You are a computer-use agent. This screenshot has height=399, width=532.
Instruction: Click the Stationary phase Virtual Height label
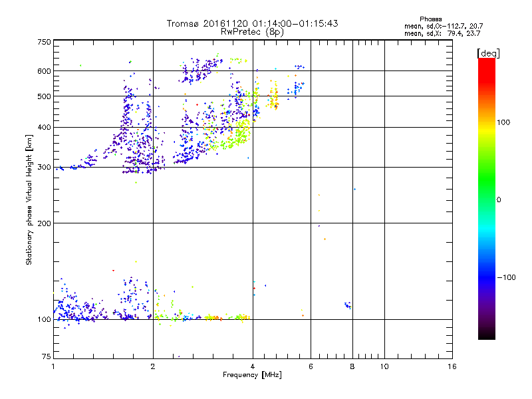(x=29, y=200)
